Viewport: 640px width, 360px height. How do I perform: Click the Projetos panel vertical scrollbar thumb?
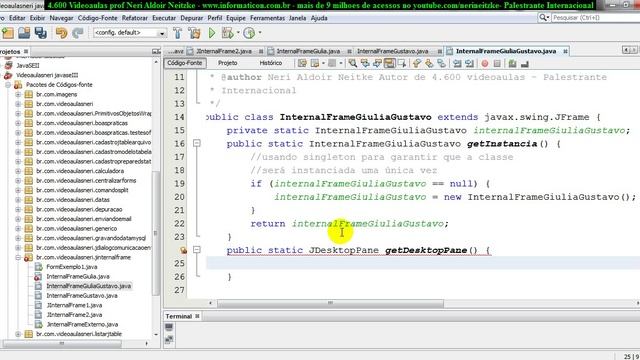(x=156, y=233)
